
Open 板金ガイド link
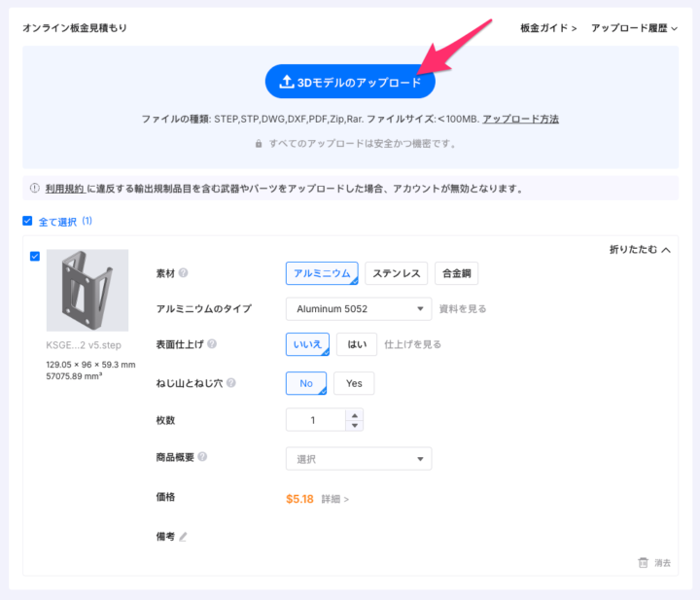548,28
